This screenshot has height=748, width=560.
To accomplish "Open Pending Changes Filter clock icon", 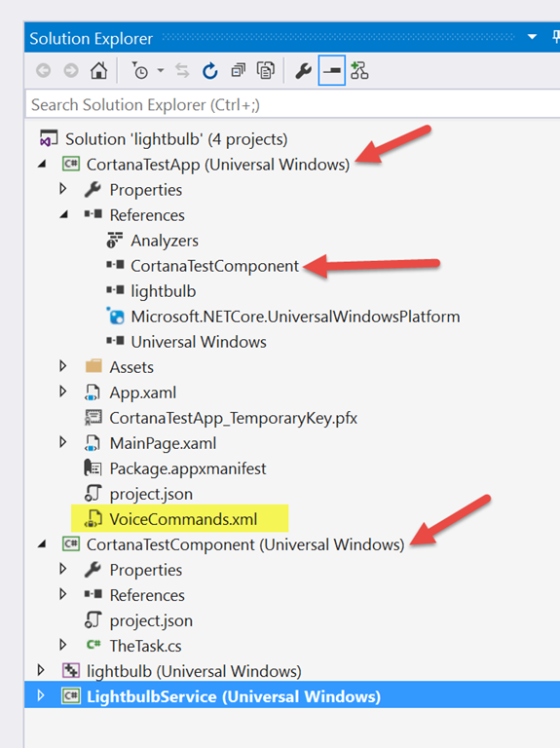I will click(x=139, y=70).
